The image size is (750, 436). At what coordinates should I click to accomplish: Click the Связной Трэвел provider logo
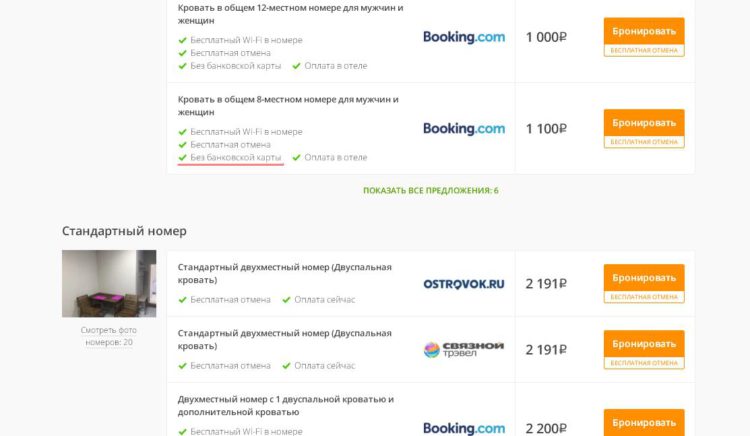(x=464, y=349)
